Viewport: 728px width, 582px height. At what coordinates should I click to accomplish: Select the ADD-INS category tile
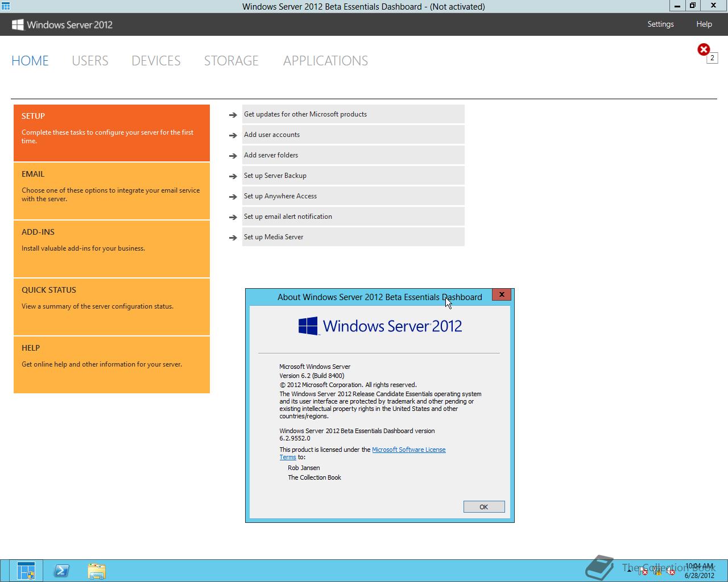[111, 249]
